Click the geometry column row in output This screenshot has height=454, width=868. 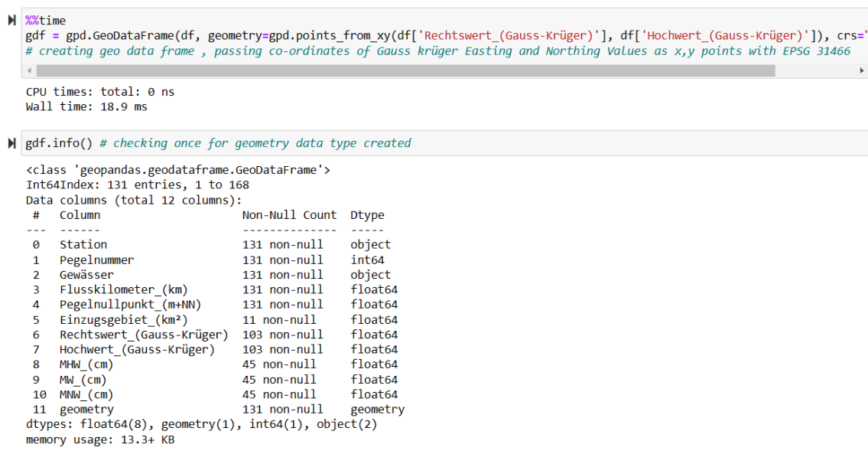click(87, 410)
